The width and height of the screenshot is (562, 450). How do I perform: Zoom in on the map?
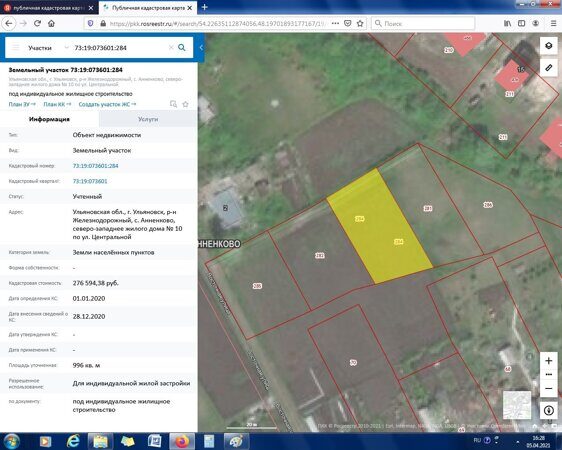click(548, 361)
